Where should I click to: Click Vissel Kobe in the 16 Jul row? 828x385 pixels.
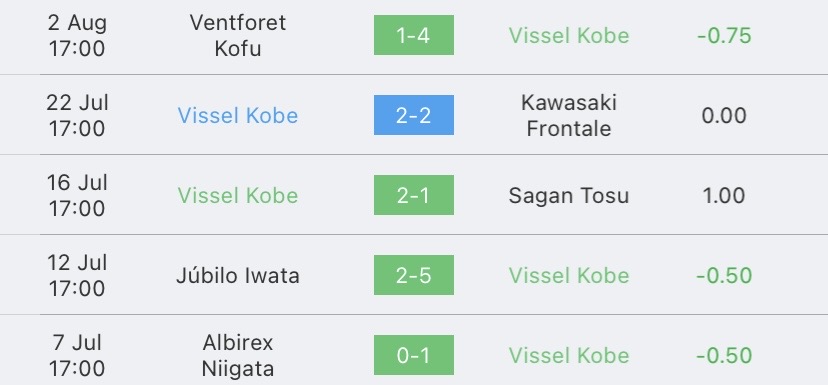point(238,195)
